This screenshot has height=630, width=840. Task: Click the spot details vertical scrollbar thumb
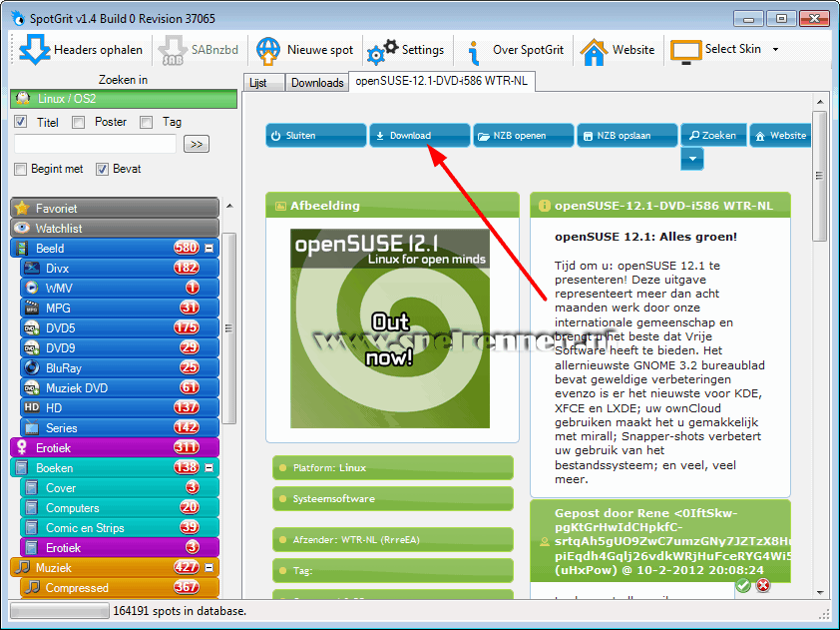(819, 176)
